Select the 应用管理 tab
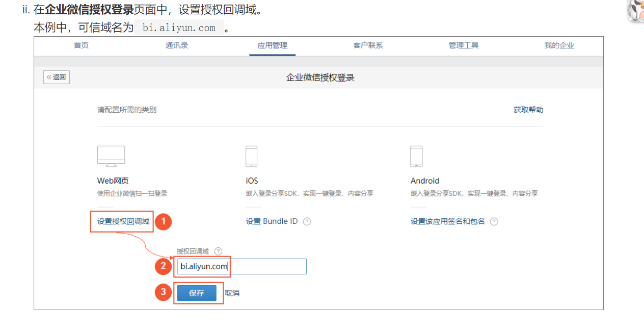644x331 pixels. coord(272,45)
